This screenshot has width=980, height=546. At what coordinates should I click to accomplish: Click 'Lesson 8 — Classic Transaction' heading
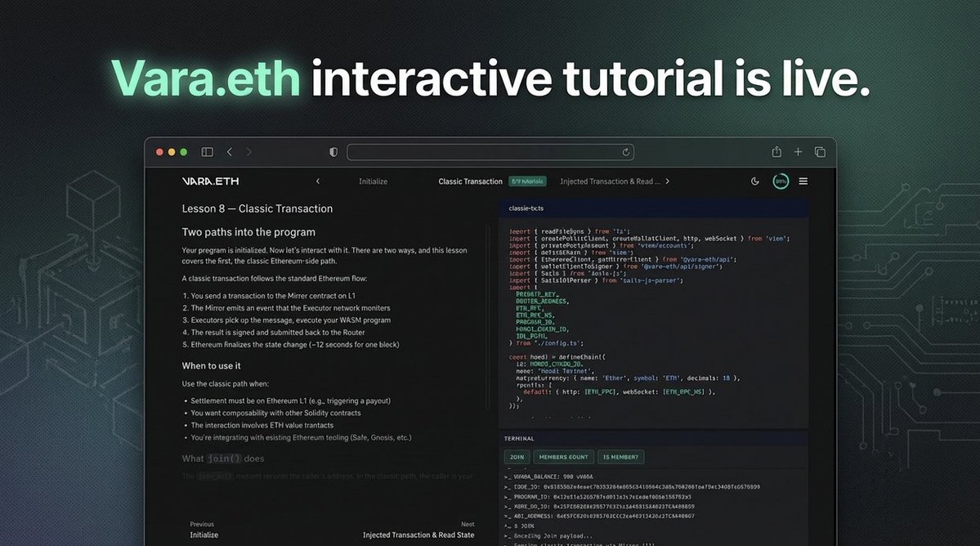[257, 208]
